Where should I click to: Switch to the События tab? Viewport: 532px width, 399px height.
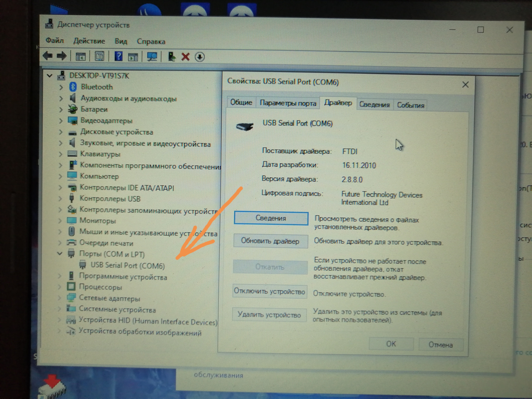tap(410, 105)
